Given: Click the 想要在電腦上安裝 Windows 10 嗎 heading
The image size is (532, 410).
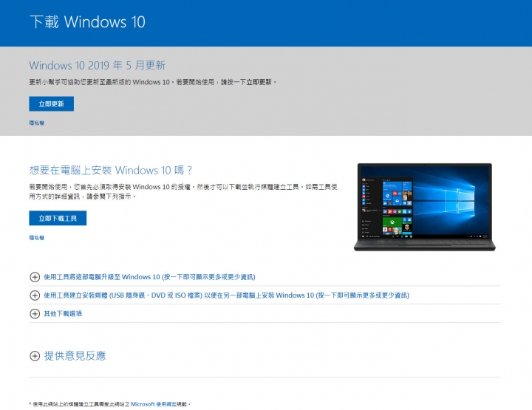Looking at the screenshot, I should pyautogui.click(x=111, y=170).
